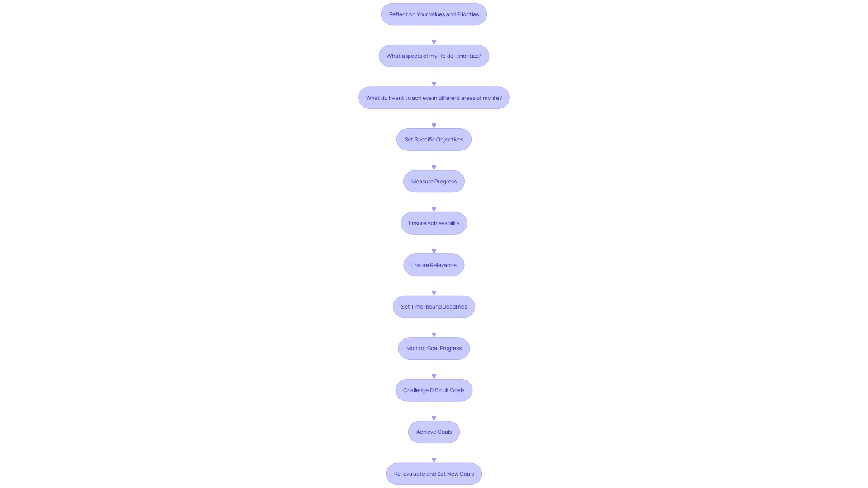Select the 'Monitor Goal Progress' node
Viewport: 868px width, 488px height.
click(434, 348)
